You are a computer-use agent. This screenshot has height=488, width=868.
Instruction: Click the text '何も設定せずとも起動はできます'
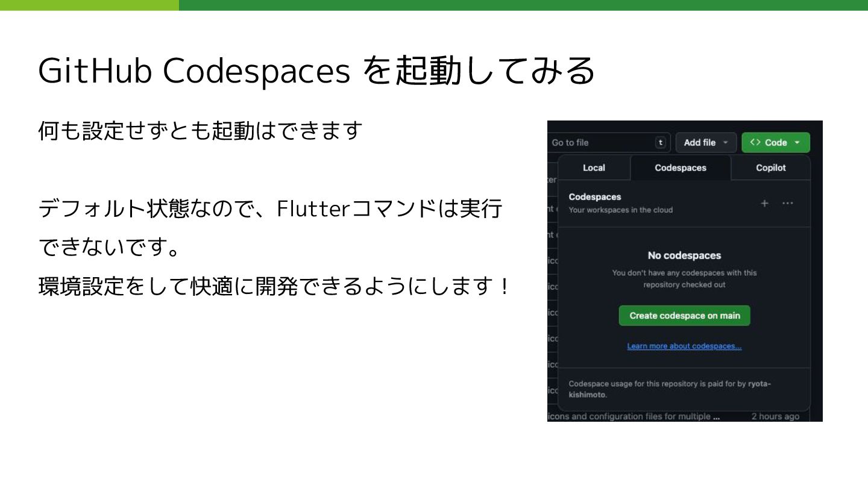pyautogui.click(x=200, y=130)
